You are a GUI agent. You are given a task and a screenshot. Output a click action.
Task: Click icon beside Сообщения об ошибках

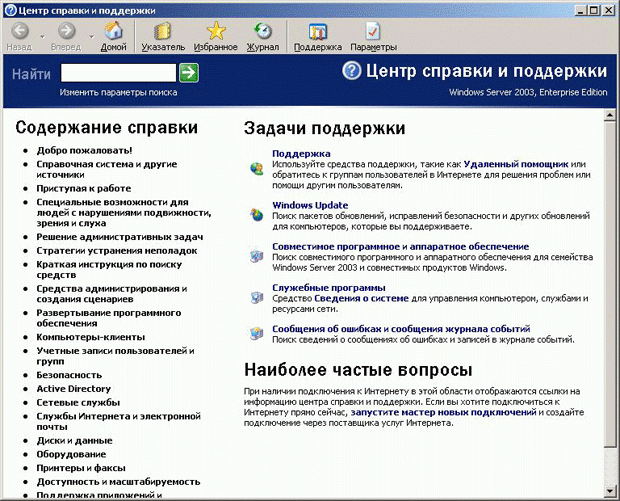[257, 333]
